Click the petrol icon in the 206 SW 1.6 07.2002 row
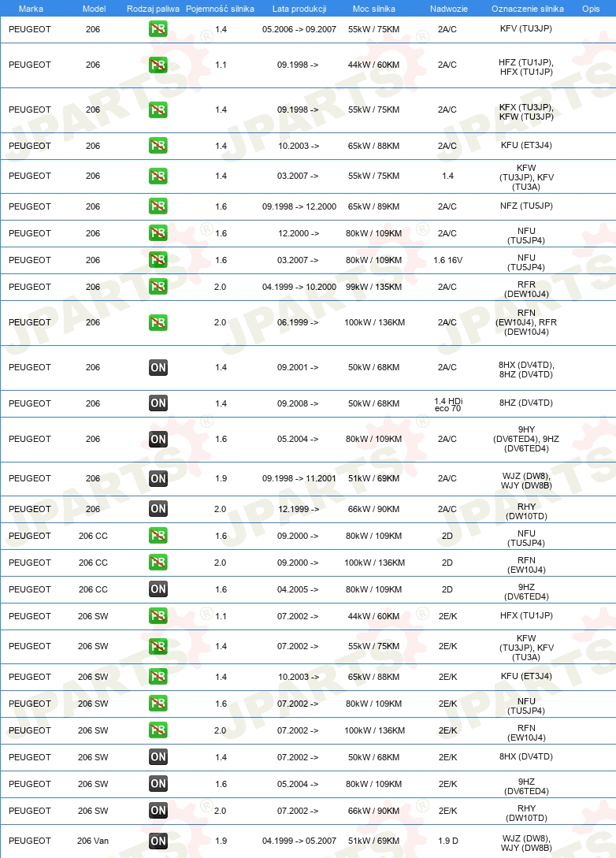 tap(158, 704)
